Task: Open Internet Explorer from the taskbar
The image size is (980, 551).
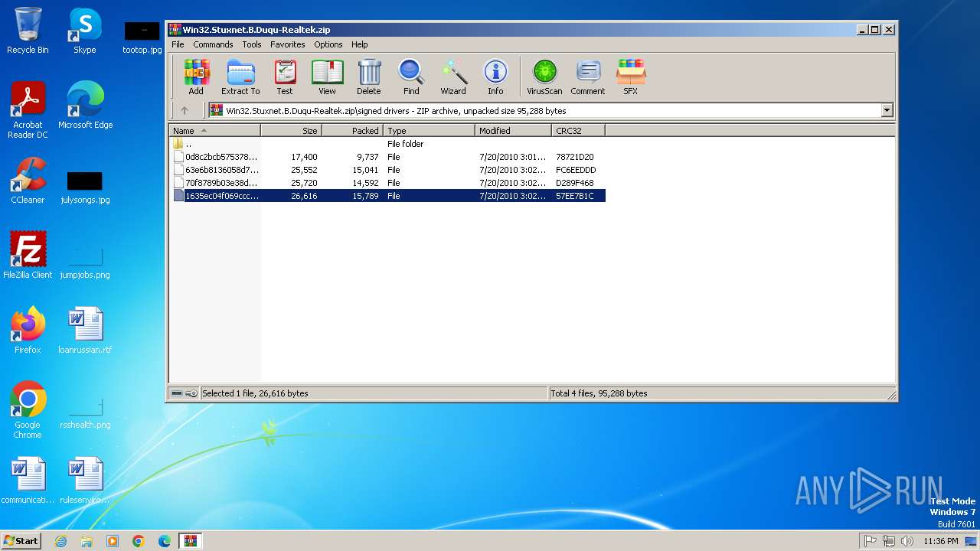Action: tap(60, 541)
